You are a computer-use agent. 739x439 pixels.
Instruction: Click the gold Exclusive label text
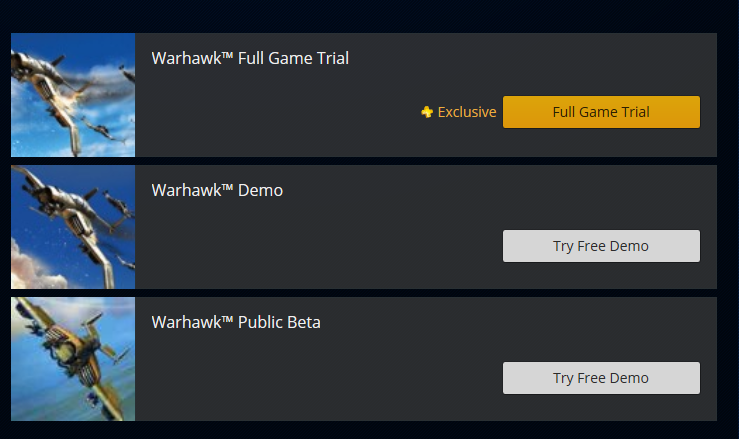pyautogui.click(x=467, y=112)
